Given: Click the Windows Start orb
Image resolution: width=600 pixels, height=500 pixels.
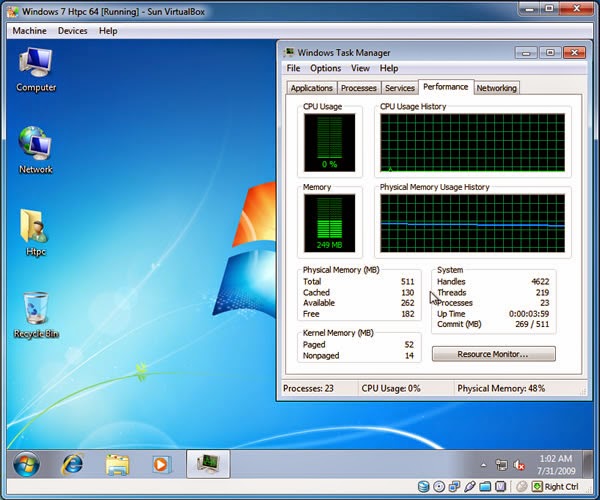Looking at the screenshot, I should 26,464.
